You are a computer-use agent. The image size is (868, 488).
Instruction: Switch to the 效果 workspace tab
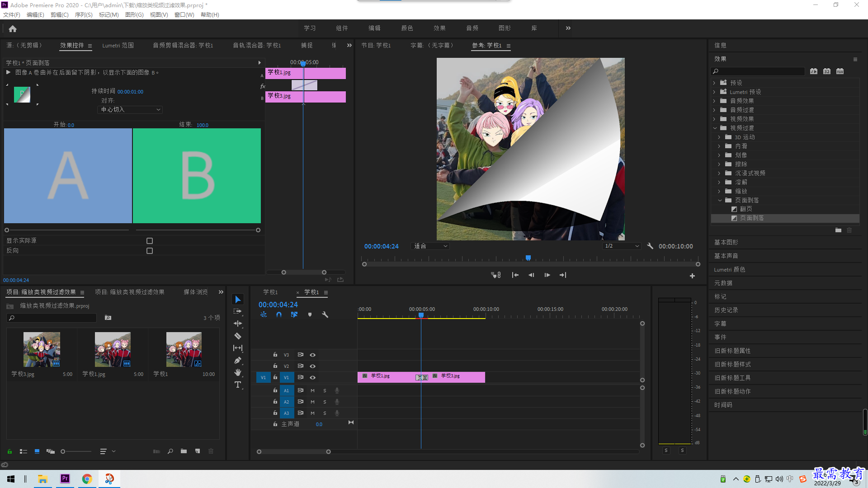(x=439, y=28)
